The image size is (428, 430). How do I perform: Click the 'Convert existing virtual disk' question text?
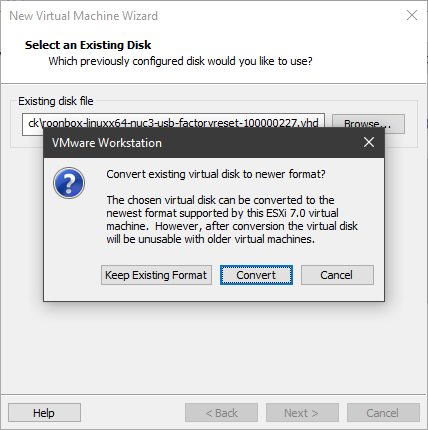point(216,174)
